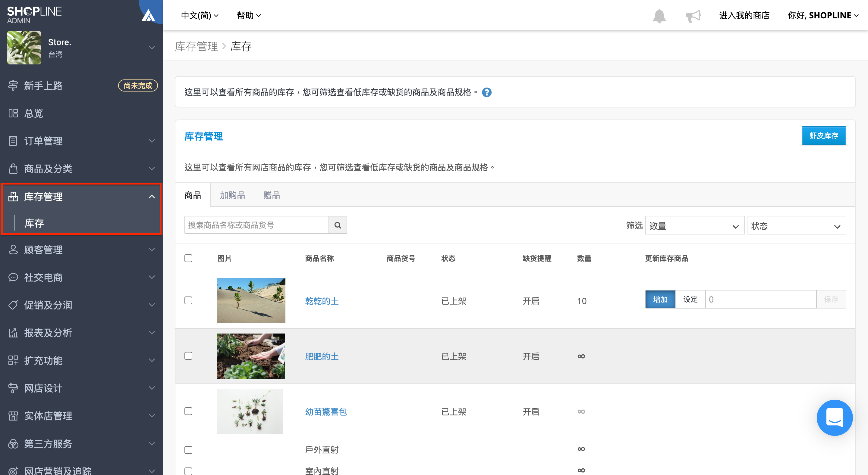The image size is (868, 475).
Task: Open the 状态 filter dropdown
Action: (x=796, y=225)
